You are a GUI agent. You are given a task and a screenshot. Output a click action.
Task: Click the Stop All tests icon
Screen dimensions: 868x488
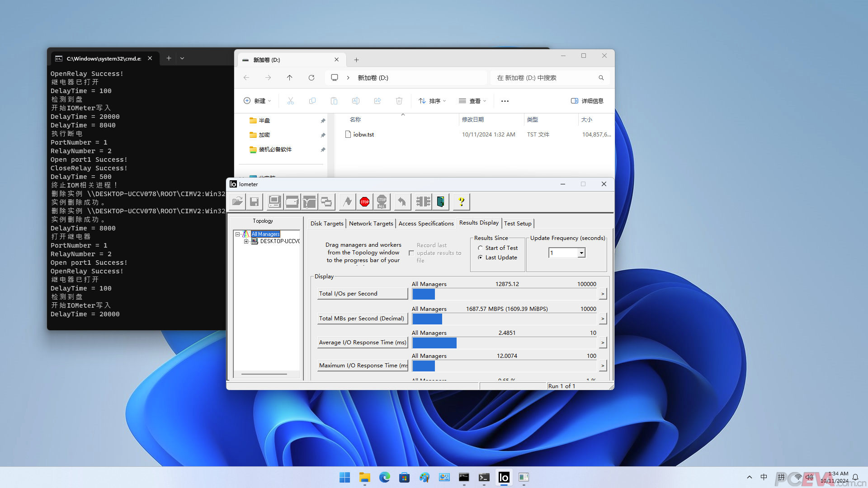382,202
